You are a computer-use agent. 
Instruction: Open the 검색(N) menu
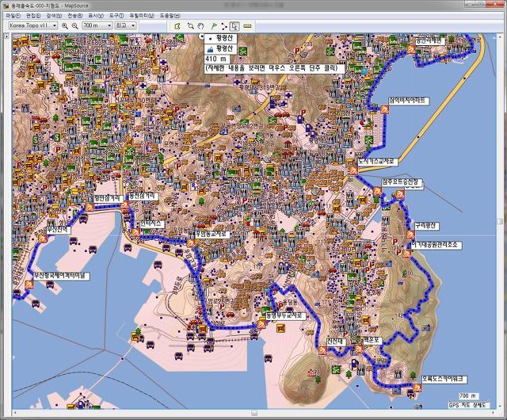tap(54, 15)
